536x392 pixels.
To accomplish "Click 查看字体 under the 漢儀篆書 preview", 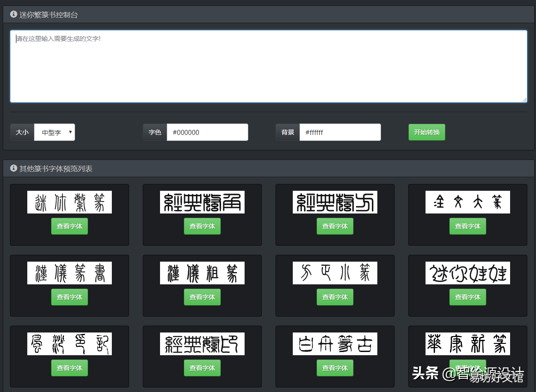I will pos(70,297).
